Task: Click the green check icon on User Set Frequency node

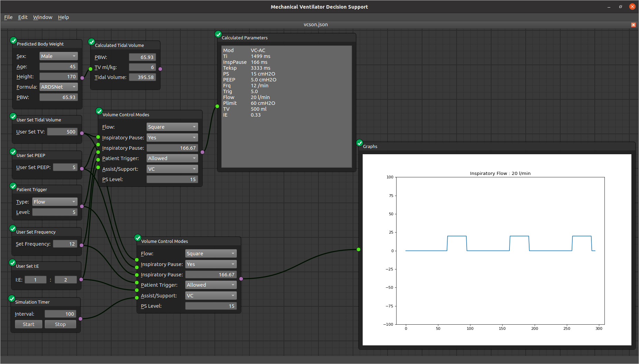Action: [13, 228]
